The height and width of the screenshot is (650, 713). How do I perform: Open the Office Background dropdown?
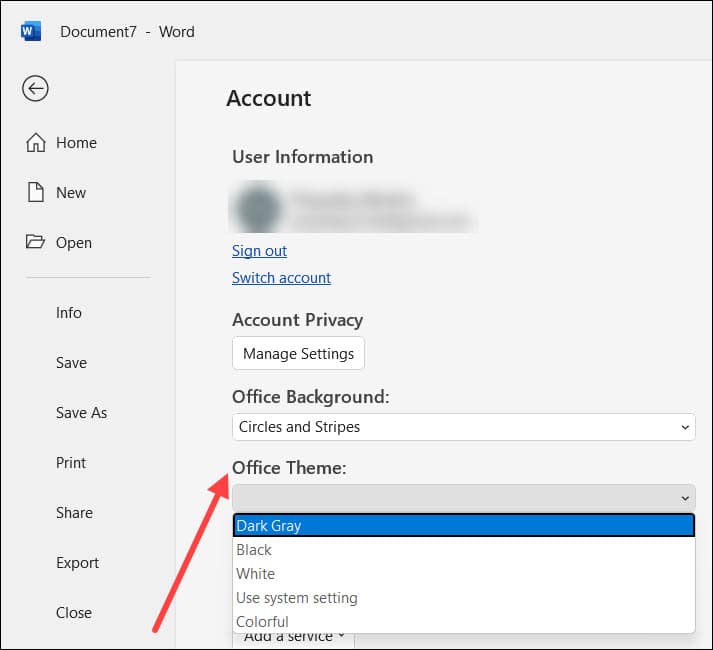463,427
